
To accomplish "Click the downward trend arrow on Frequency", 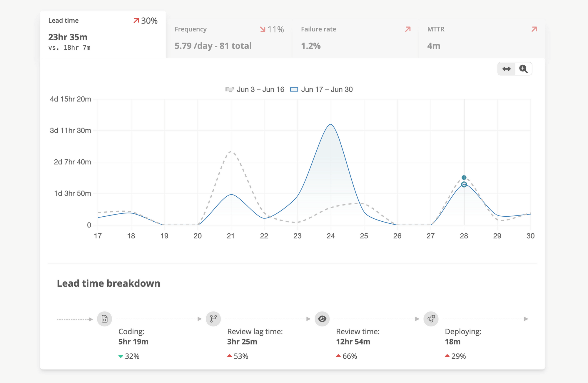I will (263, 29).
